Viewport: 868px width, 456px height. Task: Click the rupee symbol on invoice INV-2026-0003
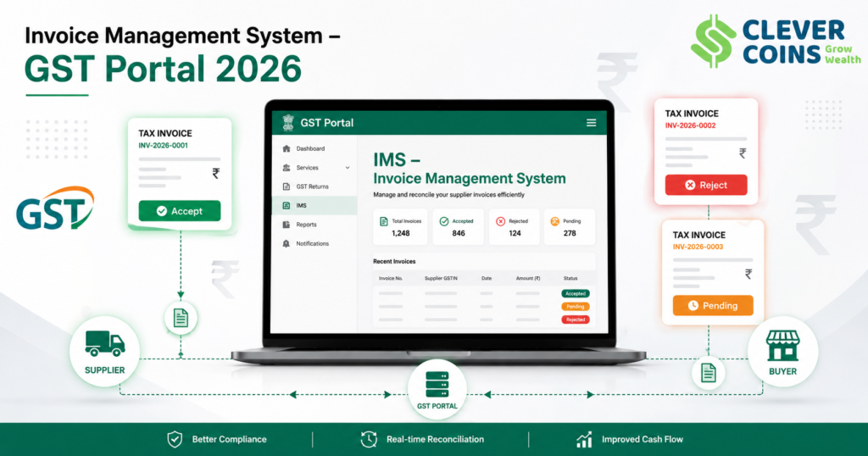tap(748, 274)
